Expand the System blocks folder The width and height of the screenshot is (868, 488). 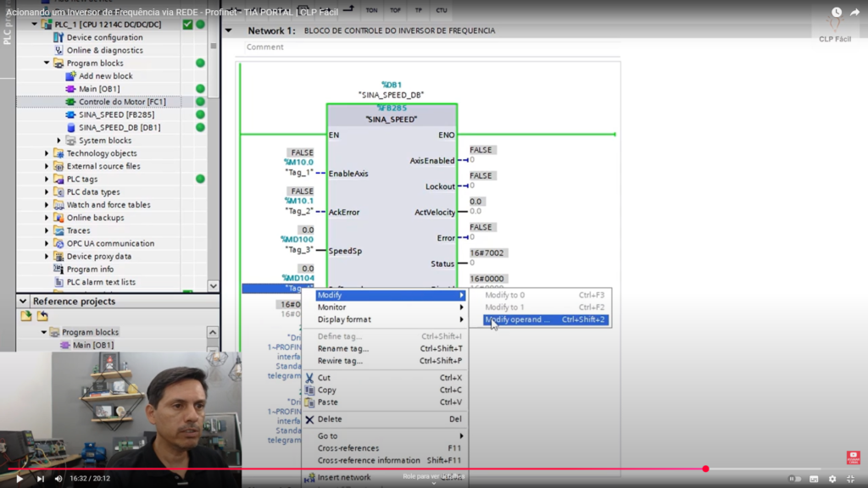pos(58,141)
